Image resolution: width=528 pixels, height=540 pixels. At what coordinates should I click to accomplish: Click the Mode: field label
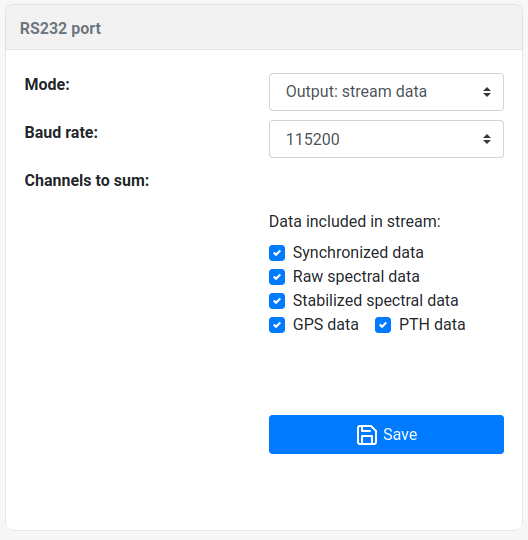point(47,84)
